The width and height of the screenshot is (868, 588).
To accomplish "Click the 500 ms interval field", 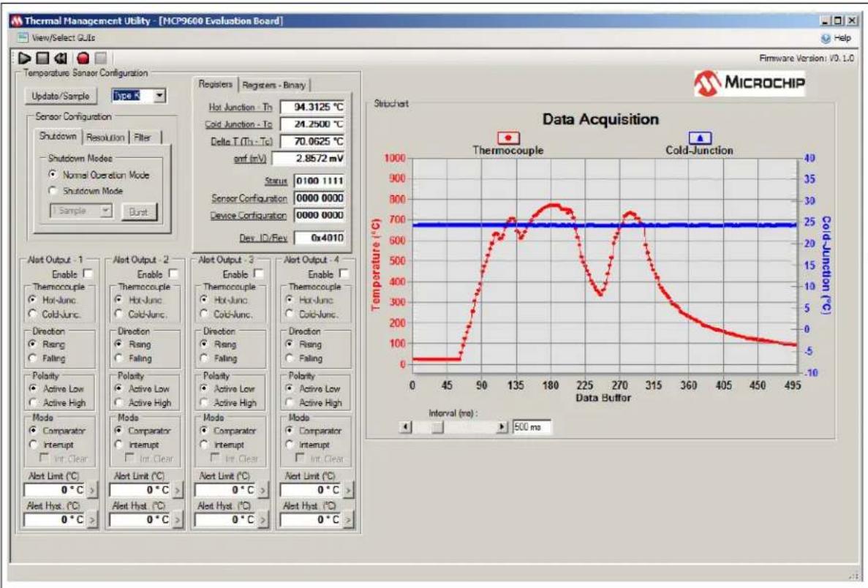I will click(x=532, y=427).
